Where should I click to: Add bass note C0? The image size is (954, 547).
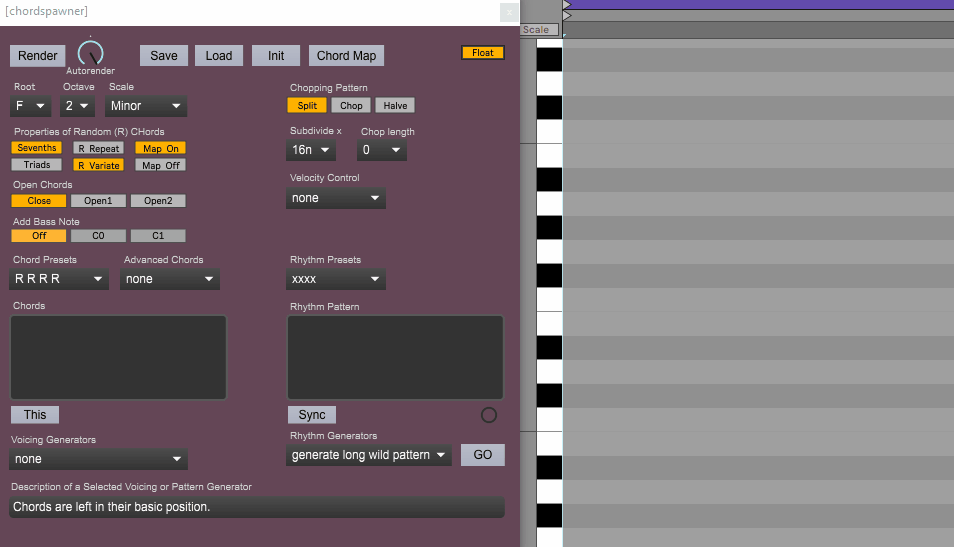pos(98,235)
